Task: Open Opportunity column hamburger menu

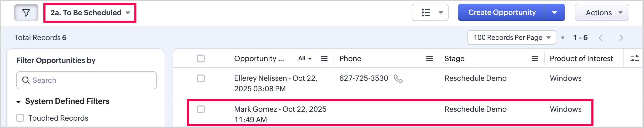Action: click(x=324, y=58)
